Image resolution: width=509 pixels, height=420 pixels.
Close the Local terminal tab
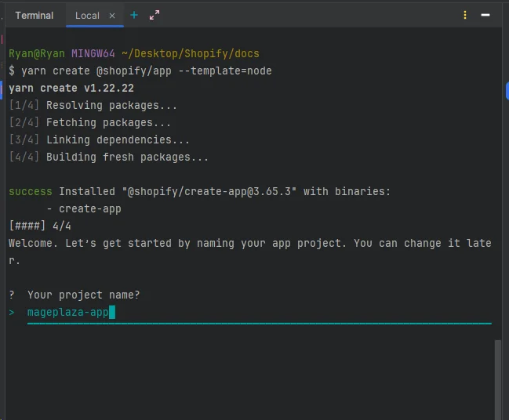point(112,16)
